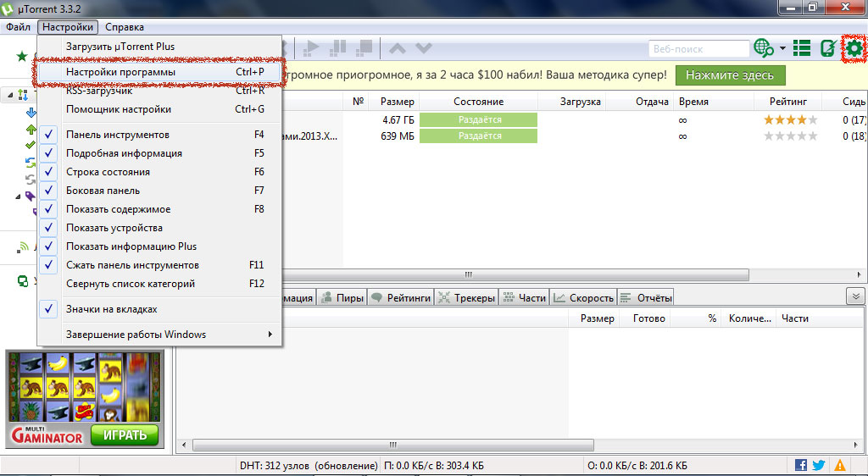Sort torrents by Состояние column header

478,102
